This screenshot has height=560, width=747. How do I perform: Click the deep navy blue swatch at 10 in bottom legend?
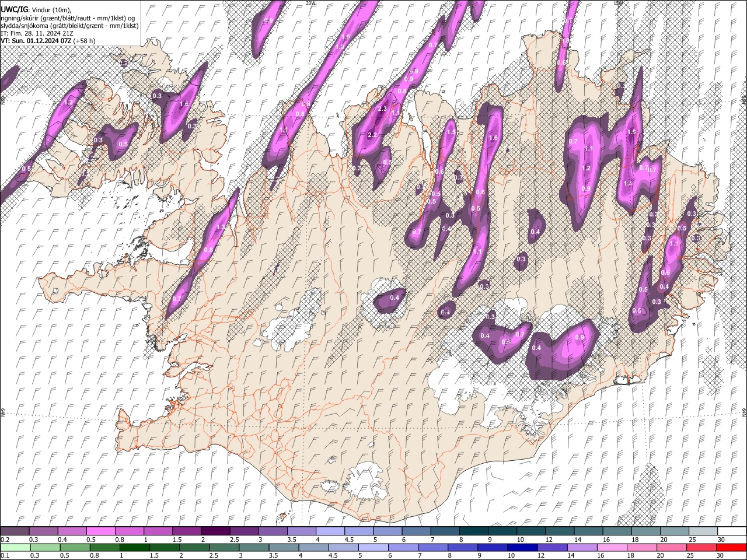click(x=522, y=547)
